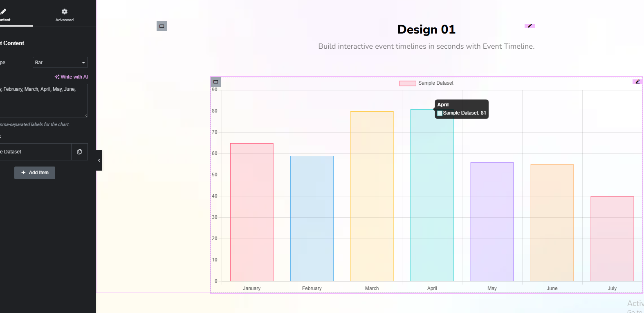Image resolution: width=644 pixels, height=313 pixels.
Task: Expand the Sample Dataset repeater item
Action: coord(35,152)
